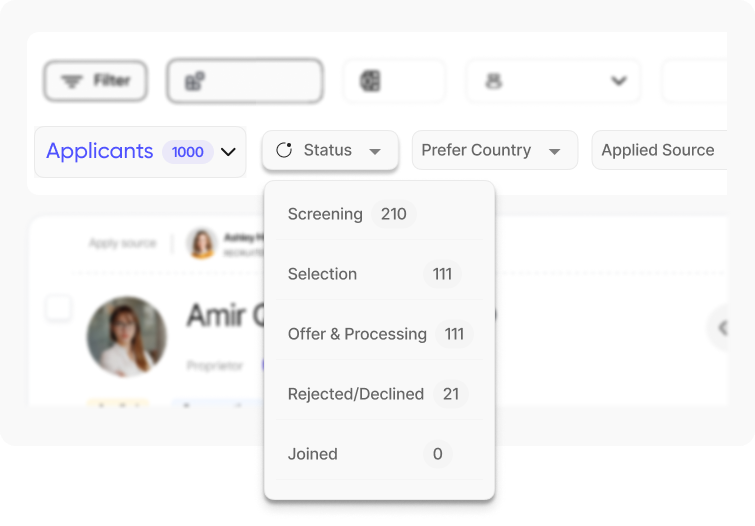Click the 1000 applicants count badge
The width and height of the screenshot is (755, 526).
[188, 152]
